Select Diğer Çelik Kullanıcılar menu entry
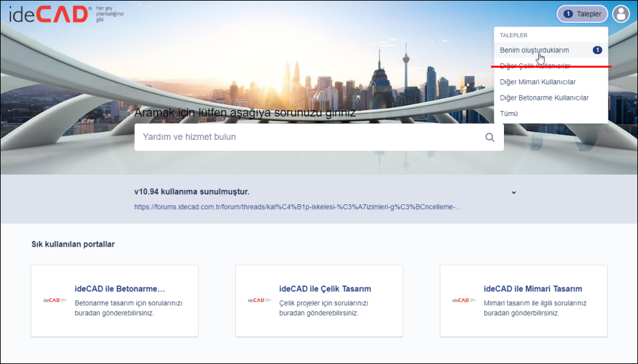This screenshot has width=638, height=364. [551, 66]
